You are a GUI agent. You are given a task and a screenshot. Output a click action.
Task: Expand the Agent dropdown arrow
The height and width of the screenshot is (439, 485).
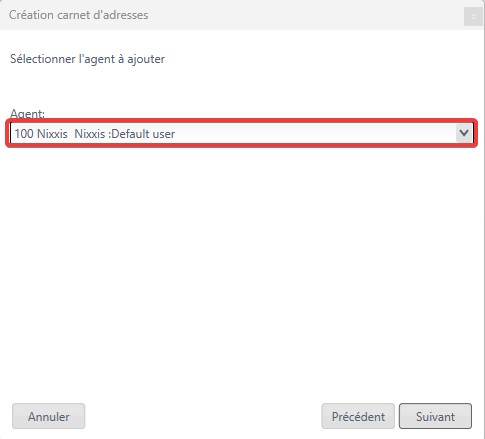coord(464,133)
